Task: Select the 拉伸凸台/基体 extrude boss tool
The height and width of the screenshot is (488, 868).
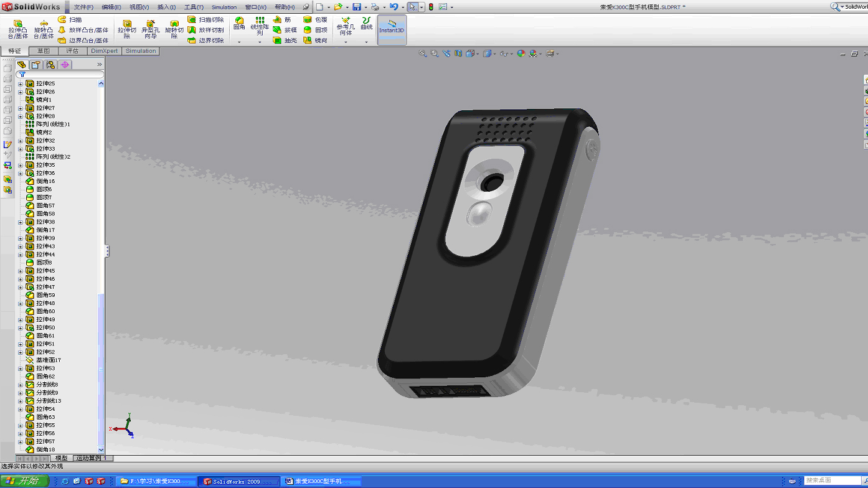Action: coord(18,29)
